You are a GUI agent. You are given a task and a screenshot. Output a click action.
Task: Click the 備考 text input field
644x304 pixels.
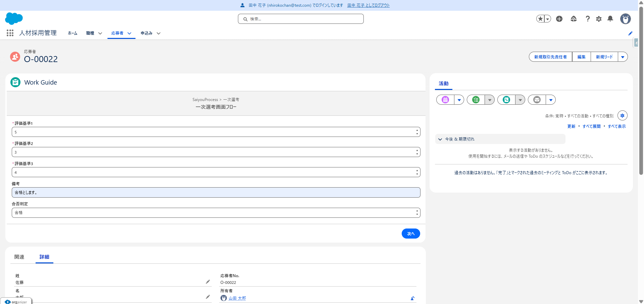click(216, 193)
